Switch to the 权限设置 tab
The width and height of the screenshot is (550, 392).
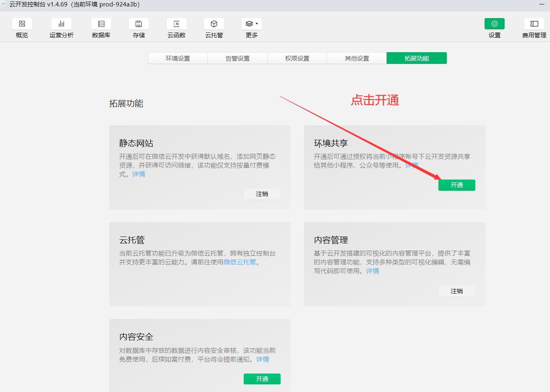point(297,58)
